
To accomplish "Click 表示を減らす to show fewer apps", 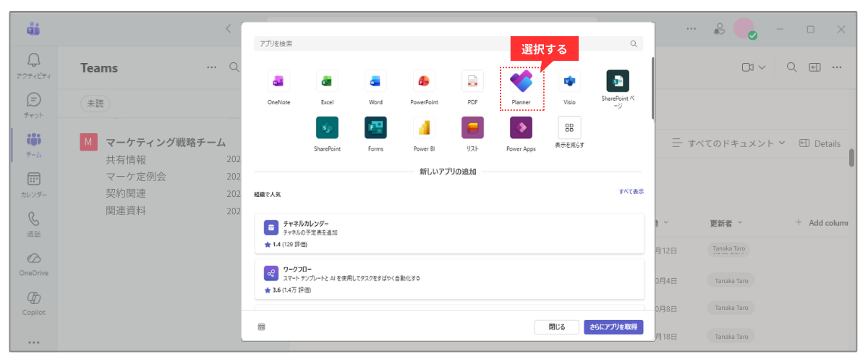I will tap(569, 132).
